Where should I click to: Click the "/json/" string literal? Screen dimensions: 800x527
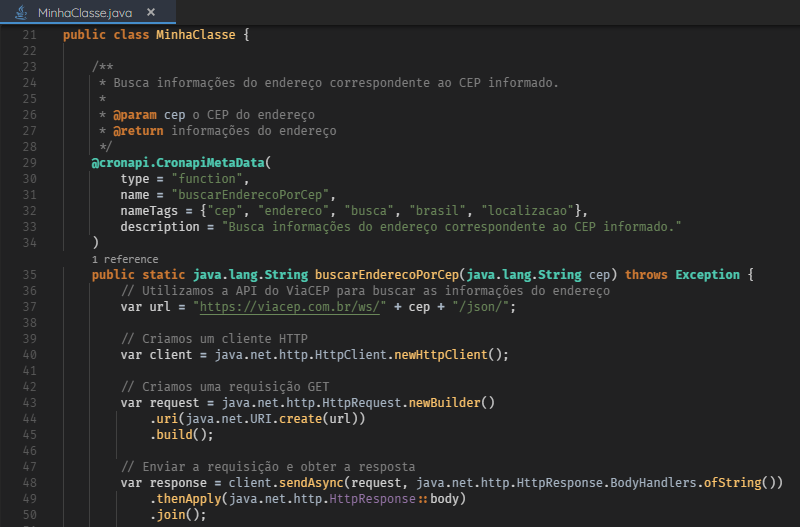(x=480, y=307)
